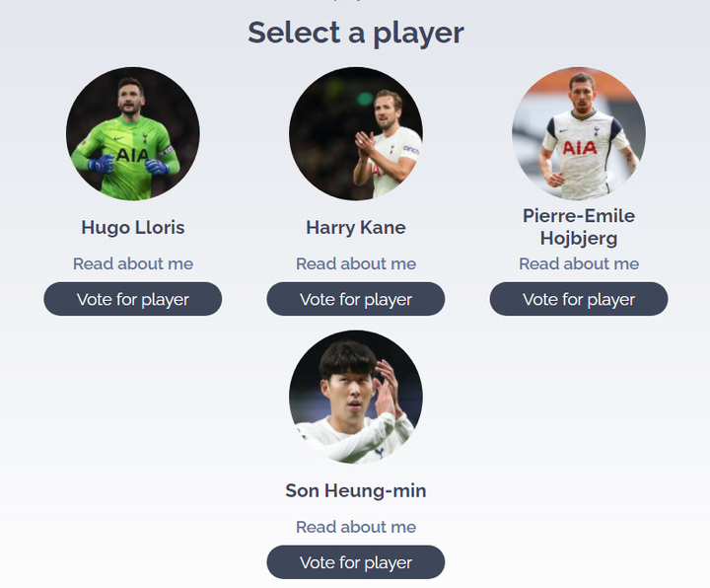Select the Pierre-Emile Hojbjerg name text
710x588 pixels.
tap(579, 227)
